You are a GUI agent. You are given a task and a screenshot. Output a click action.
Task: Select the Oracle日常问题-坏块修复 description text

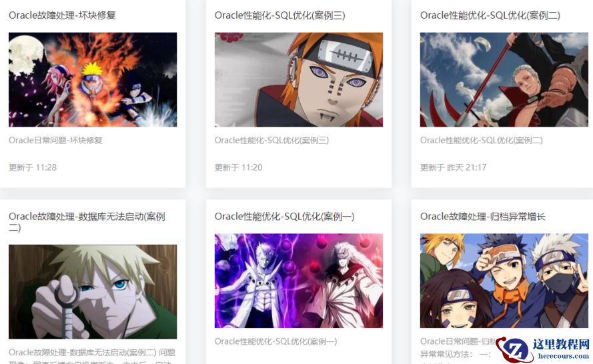coord(55,140)
